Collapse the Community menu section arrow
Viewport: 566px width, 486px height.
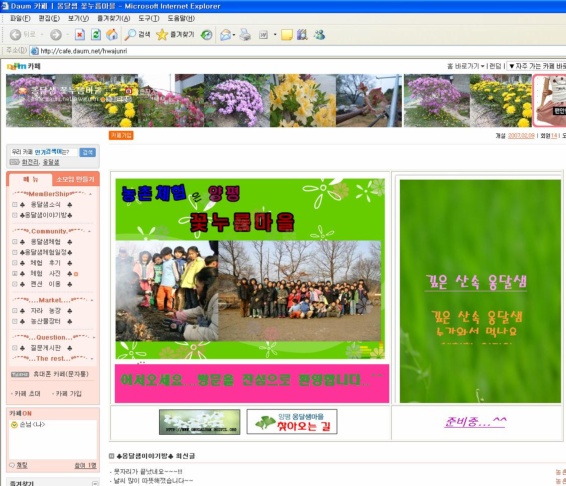point(90,231)
